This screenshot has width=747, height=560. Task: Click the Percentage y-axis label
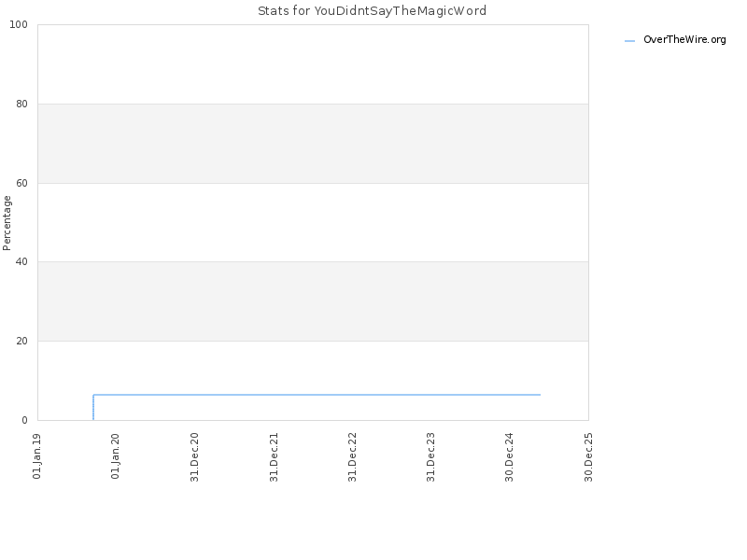click(x=7, y=223)
